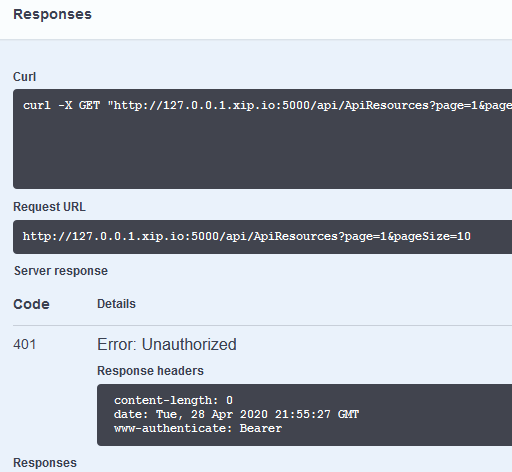512x472 pixels.
Task: Select the www-authenticate: Bearer header line
Action: tap(198, 428)
